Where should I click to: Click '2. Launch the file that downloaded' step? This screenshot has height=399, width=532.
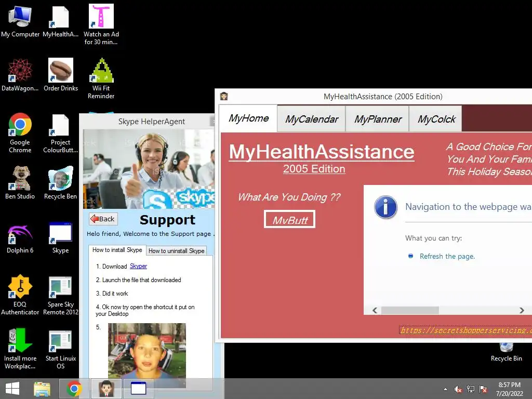tap(138, 280)
